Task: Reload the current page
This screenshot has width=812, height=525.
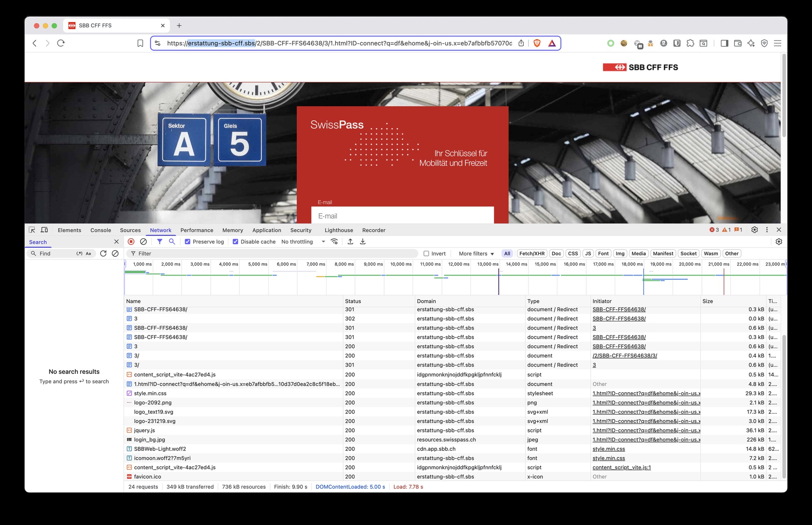Action: coord(61,43)
